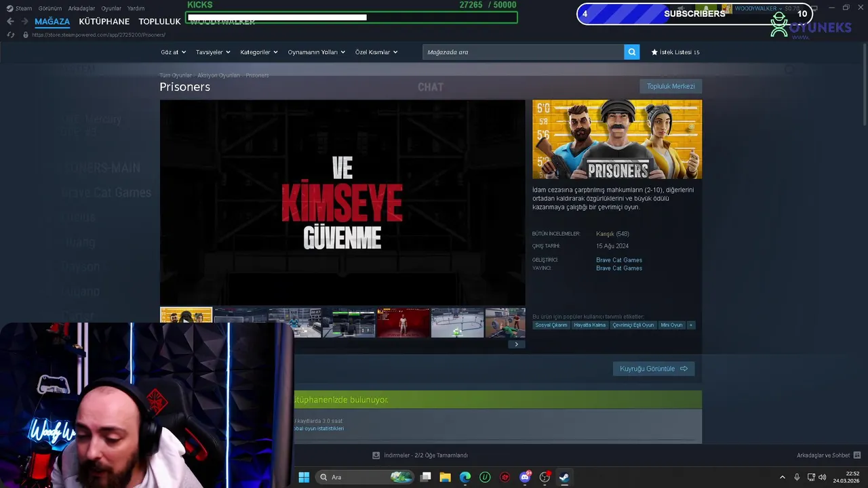Open the Windows Start menu

(x=304, y=477)
